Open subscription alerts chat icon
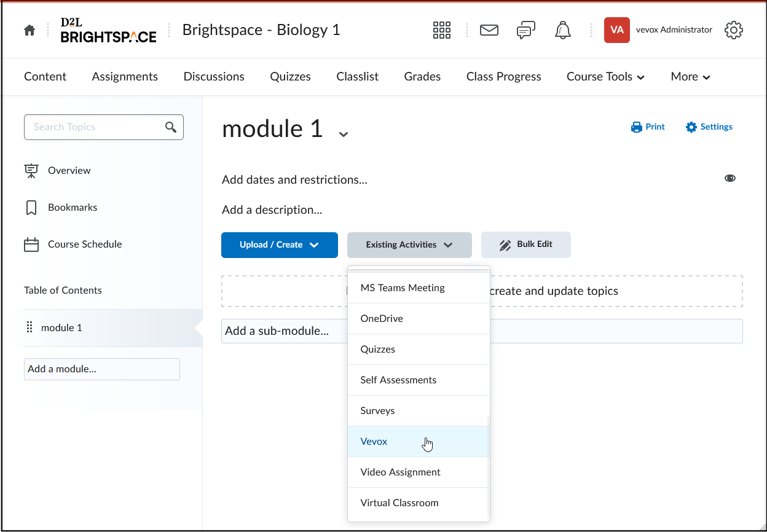 point(525,30)
